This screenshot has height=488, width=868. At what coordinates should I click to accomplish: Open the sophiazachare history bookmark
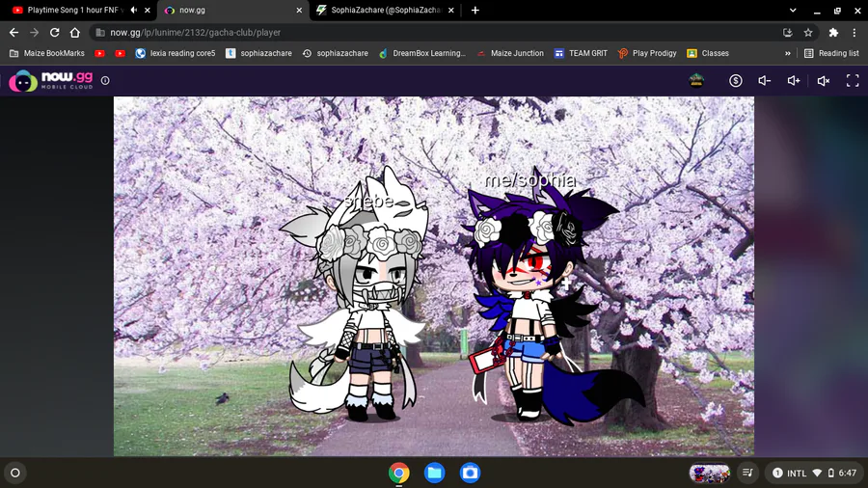pyautogui.click(x=335, y=53)
